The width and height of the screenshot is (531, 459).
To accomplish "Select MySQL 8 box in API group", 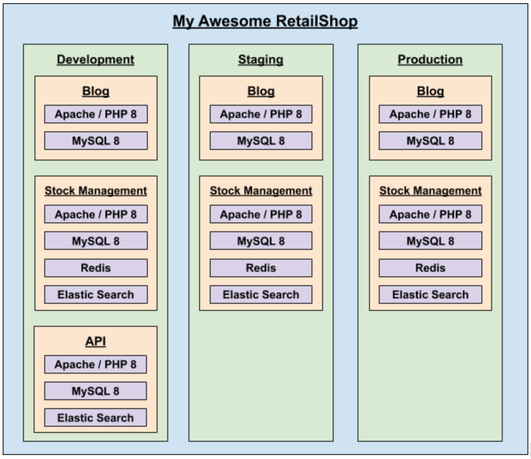I will coord(95,391).
